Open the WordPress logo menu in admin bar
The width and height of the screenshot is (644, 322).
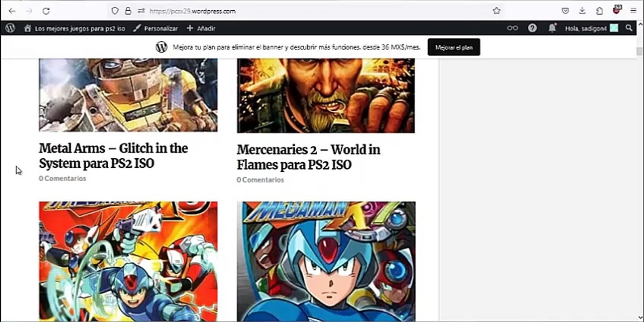coord(10,28)
